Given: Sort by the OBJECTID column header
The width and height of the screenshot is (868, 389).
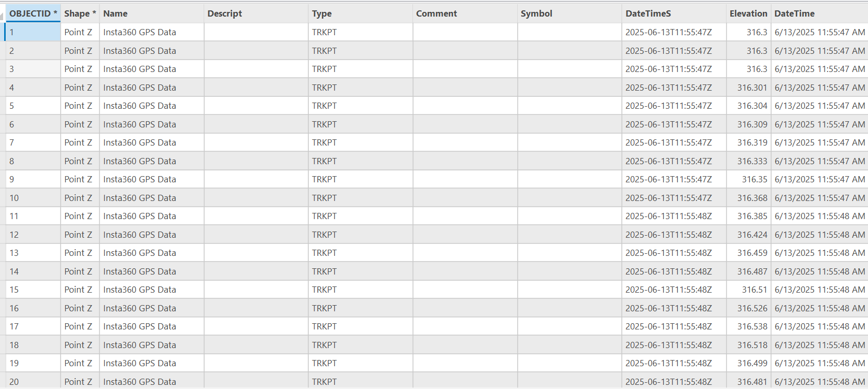Looking at the screenshot, I should [33, 13].
